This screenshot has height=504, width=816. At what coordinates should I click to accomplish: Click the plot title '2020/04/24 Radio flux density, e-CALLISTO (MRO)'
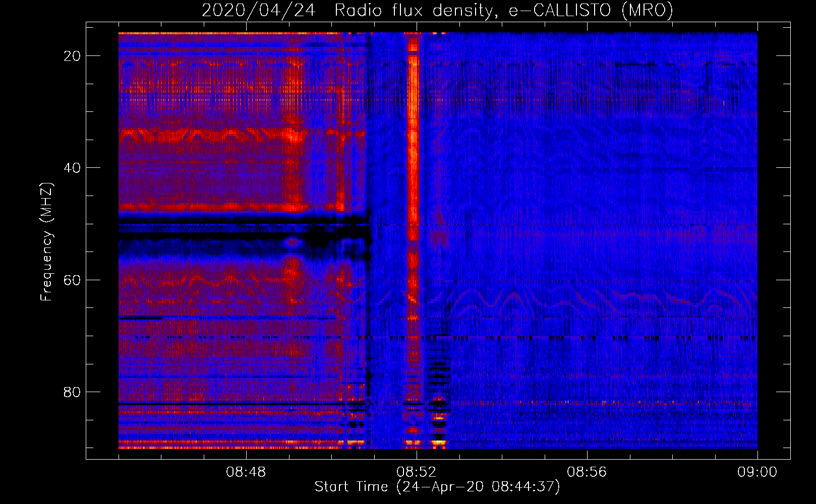(437, 10)
